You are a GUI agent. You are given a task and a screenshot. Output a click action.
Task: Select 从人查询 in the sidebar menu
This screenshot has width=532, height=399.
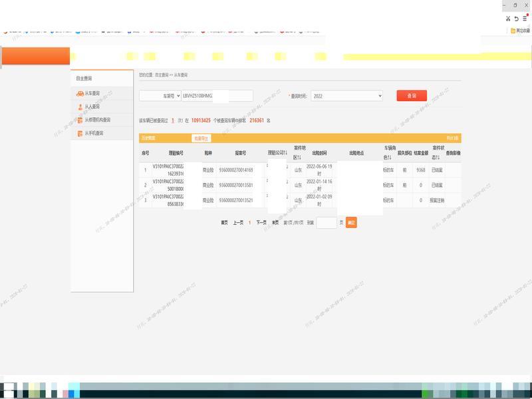tap(92, 106)
